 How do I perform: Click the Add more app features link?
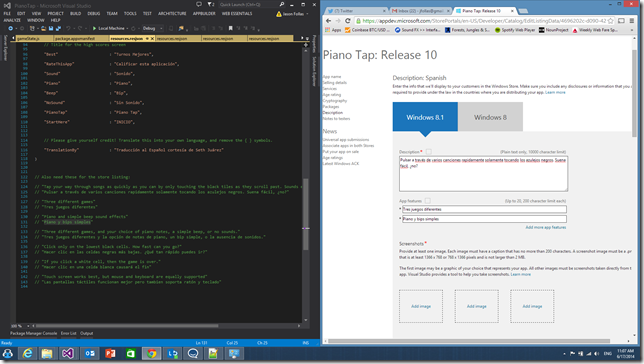point(545,227)
